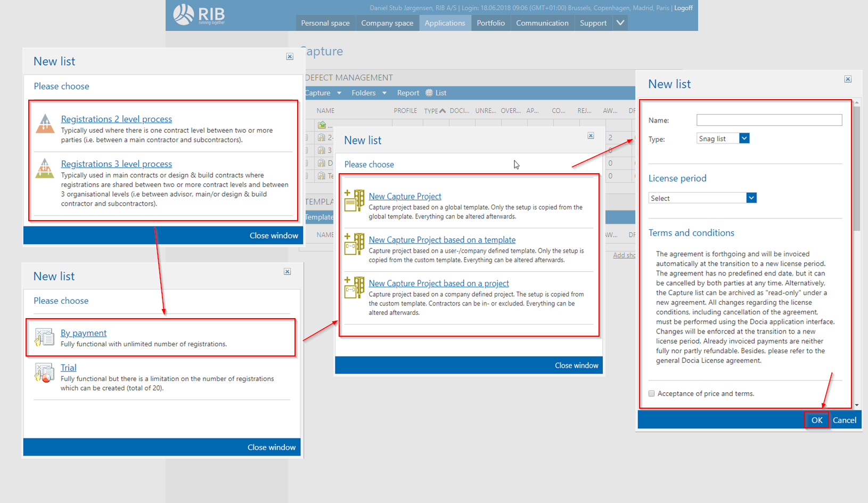Click the RIB logo in header
This screenshot has width=868, height=503.
point(199,15)
